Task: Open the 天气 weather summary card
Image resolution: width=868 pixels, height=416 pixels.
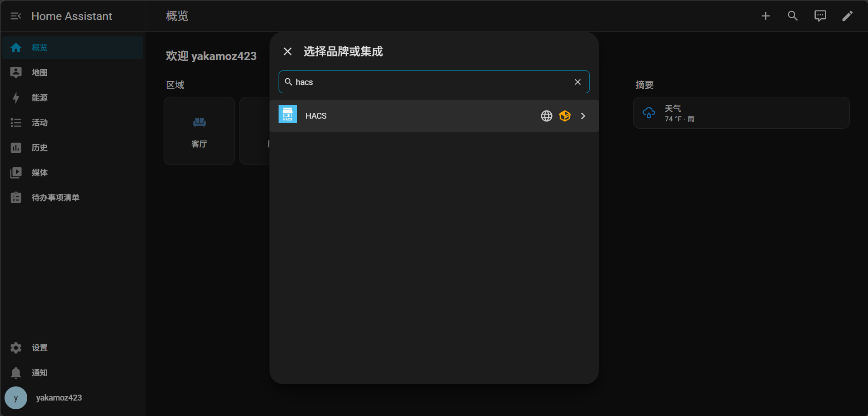Action: (x=741, y=113)
